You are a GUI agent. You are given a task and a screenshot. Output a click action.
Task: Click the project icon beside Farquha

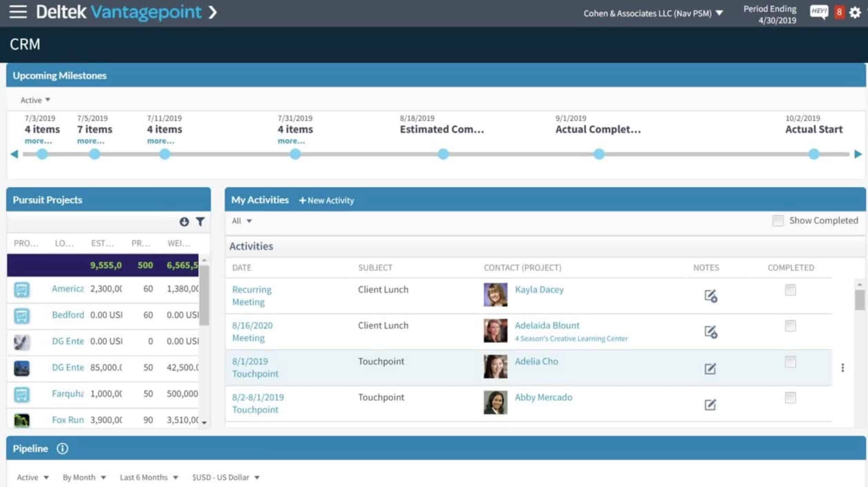[22, 394]
